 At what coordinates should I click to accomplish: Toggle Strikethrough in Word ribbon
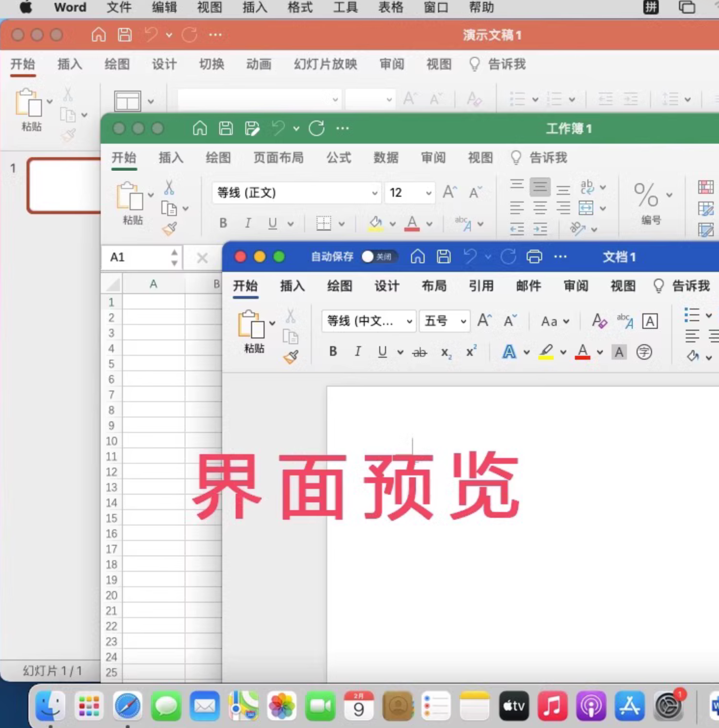point(420,352)
